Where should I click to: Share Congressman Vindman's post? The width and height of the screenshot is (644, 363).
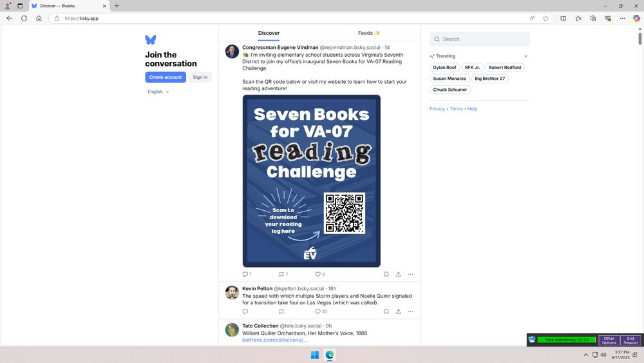click(x=399, y=274)
